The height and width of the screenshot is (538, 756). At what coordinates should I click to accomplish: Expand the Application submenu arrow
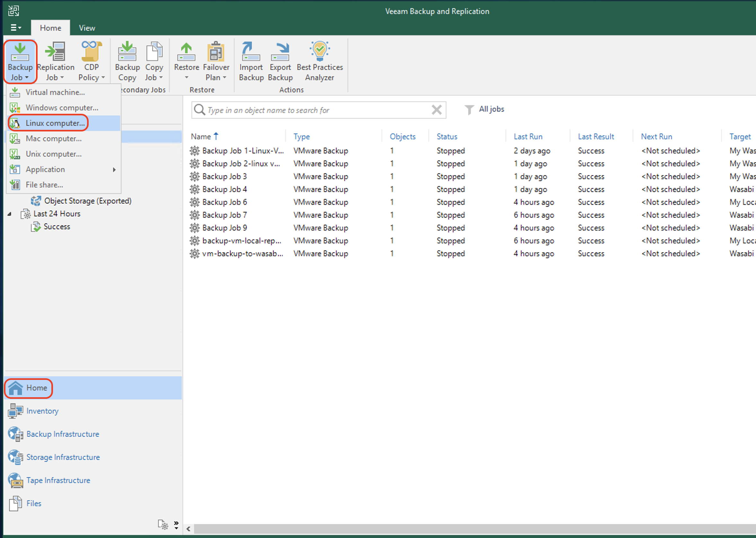pyautogui.click(x=114, y=170)
